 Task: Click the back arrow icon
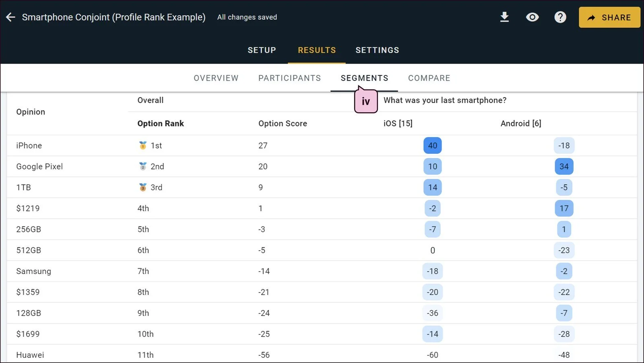[10, 17]
